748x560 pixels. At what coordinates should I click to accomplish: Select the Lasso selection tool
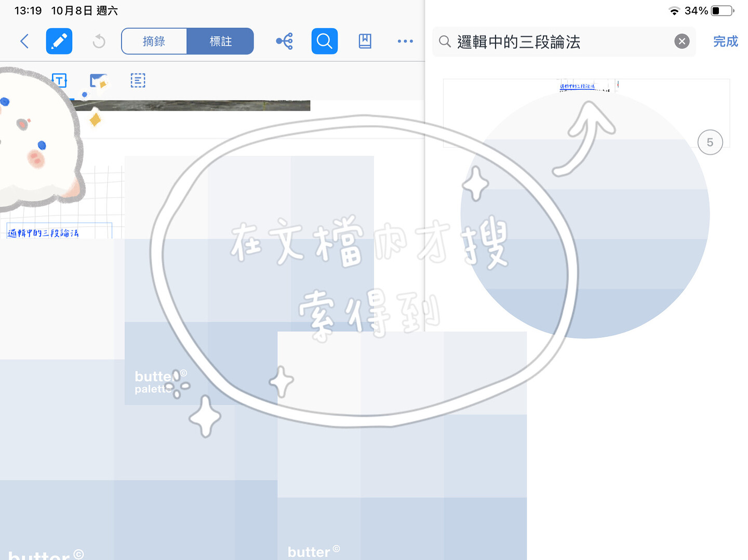[x=138, y=80]
